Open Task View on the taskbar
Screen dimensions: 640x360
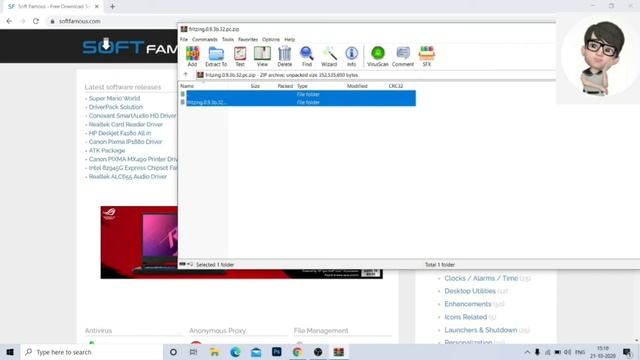(x=193, y=352)
